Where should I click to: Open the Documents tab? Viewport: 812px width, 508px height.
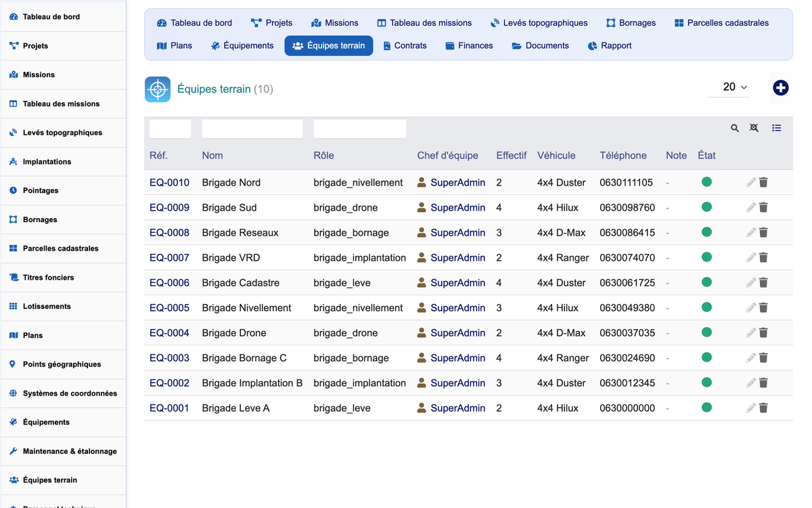540,46
